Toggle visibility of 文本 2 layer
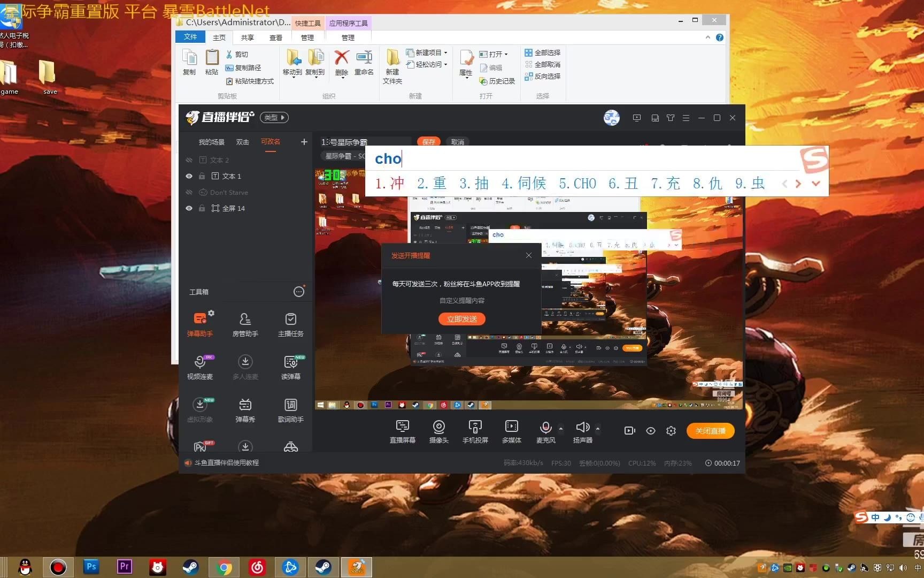The width and height of the screenshot is (924, 578). (x=189, y=160)
